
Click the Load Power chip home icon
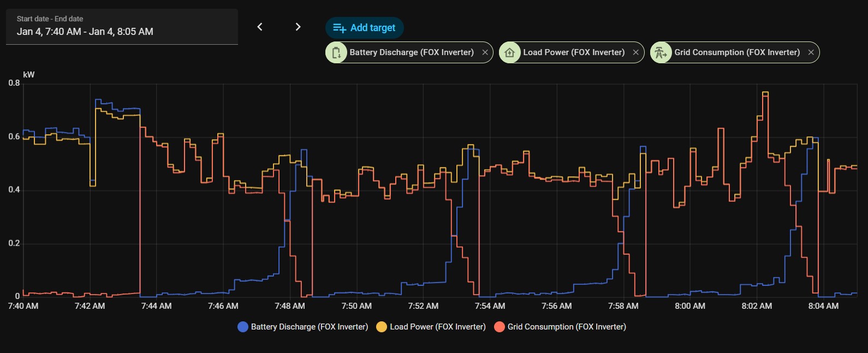tap(510, 52)
